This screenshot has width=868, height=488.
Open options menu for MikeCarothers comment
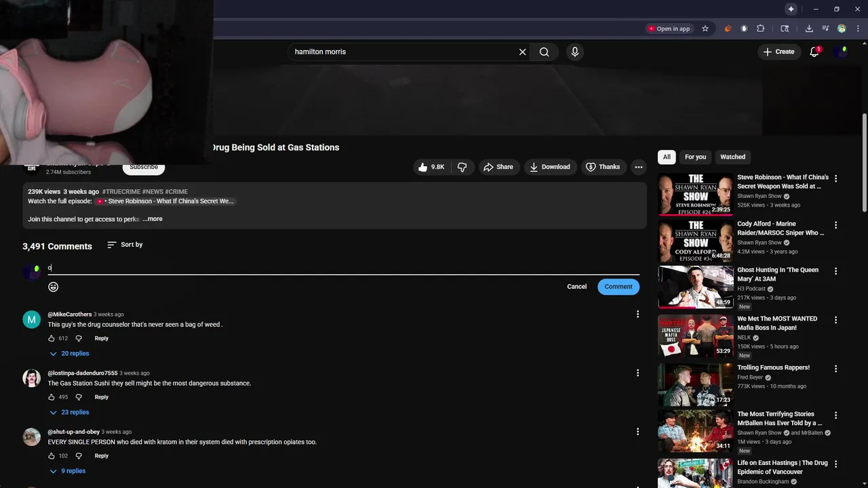637,314
